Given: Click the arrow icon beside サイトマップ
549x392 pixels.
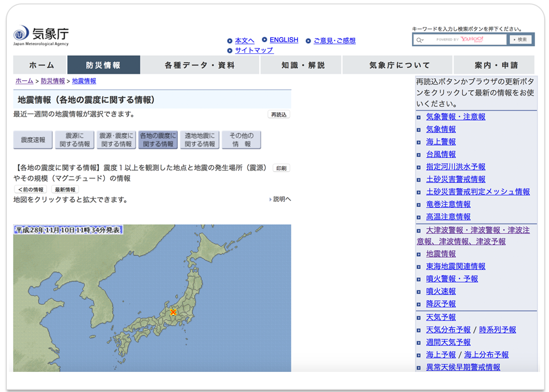Looking at the screenshot, I should [x=229, y=50].
